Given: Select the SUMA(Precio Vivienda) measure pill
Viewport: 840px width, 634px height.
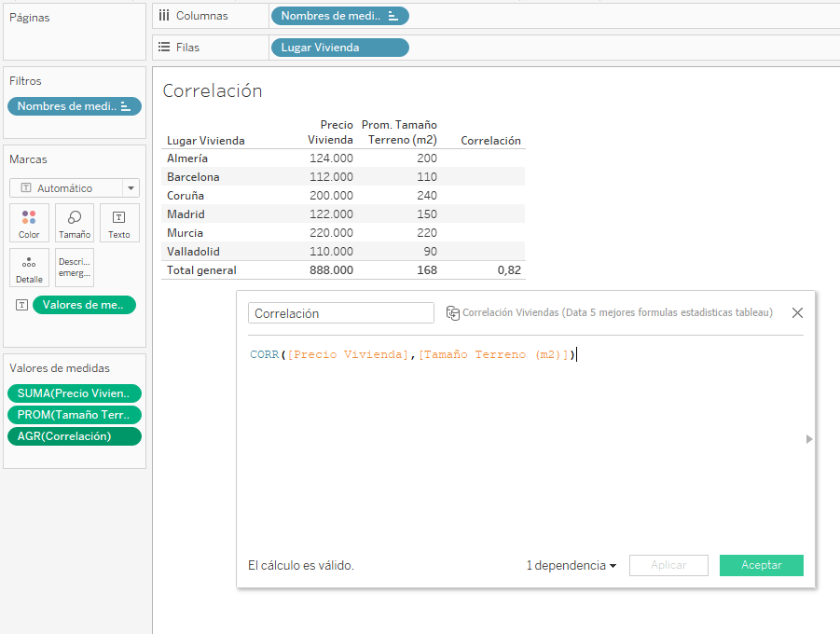Looking at the screenshot, I should click(75, 393).
